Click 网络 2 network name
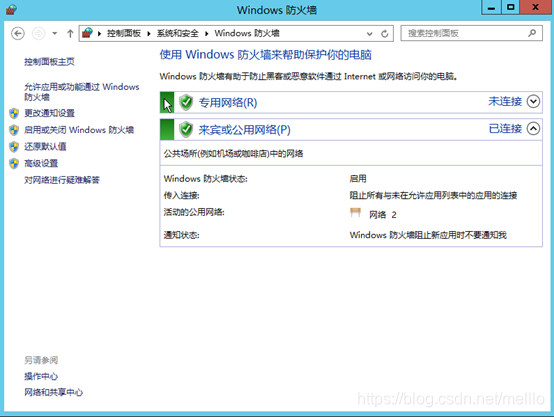 (383, 215)
